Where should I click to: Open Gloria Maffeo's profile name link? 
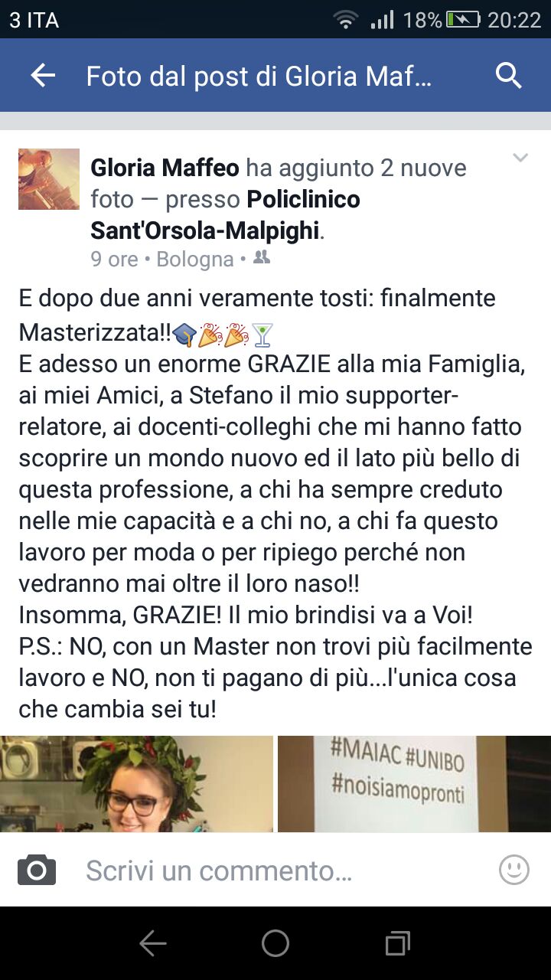click(165, 168)
